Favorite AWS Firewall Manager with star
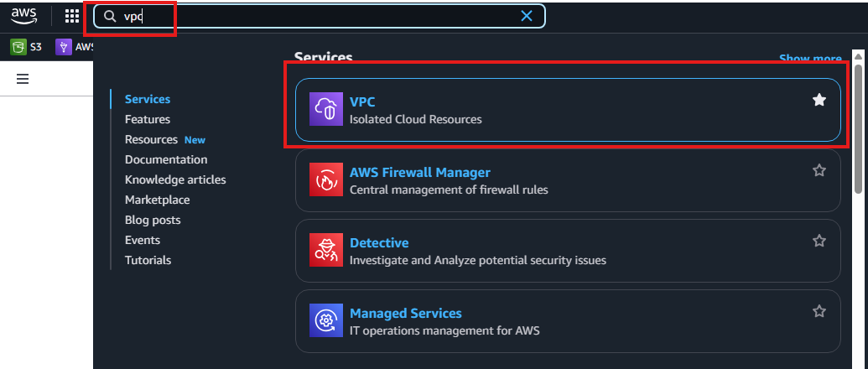This screenshot has height=369, width=868. (819, 170)
